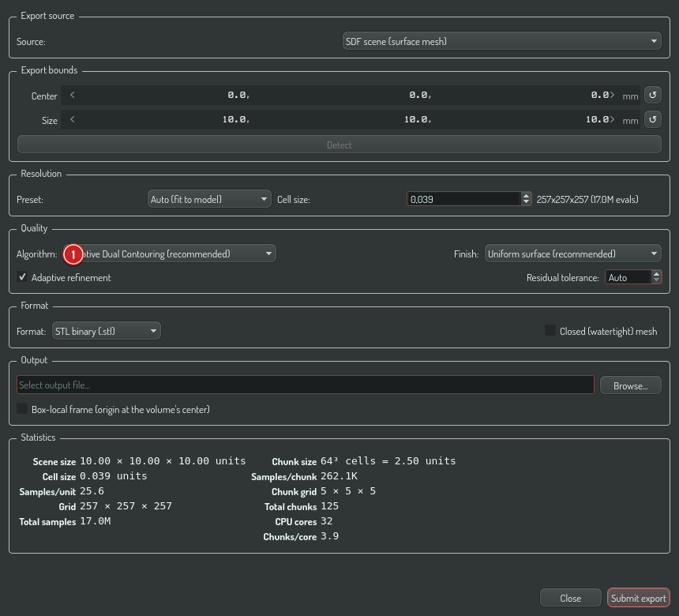Click the Chunks/core 3.9 value
The height and width of the screenshot is (616, 679).
(x=329, y=536)
